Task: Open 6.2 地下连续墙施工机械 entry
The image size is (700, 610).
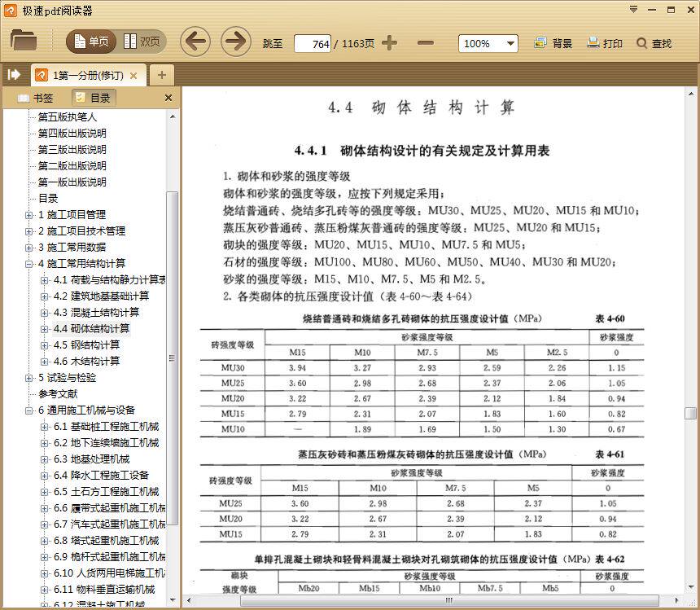Action: click(107, 443)
